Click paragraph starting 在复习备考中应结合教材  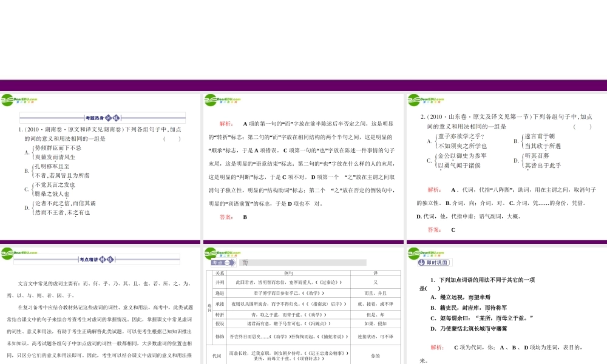click(100, 331)
